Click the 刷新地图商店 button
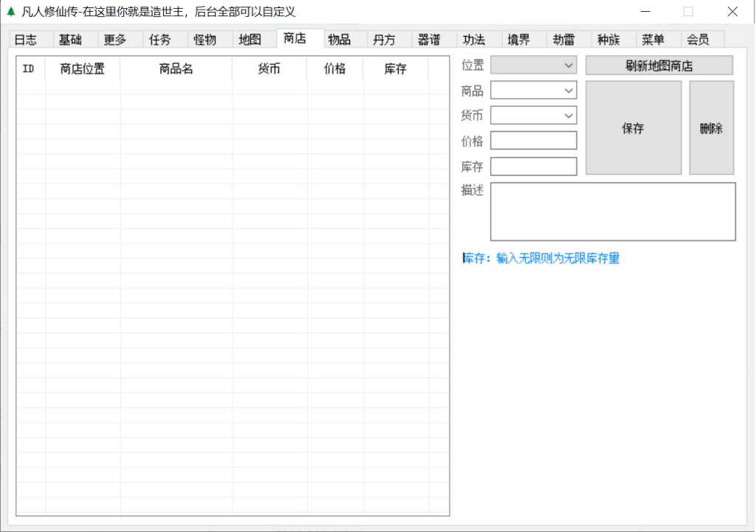 coord(659,66)
